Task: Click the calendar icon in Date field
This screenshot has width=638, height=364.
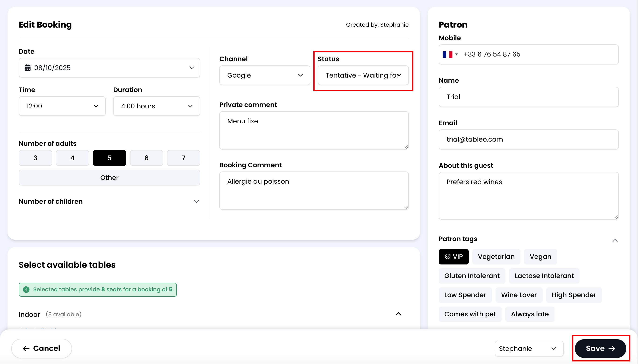Action: coord(28,68)
